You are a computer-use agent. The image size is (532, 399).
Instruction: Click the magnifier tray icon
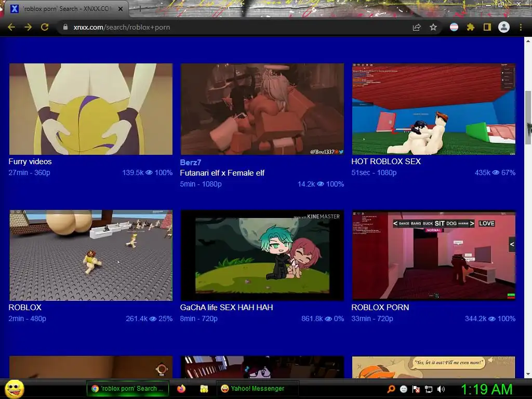click(391, 389)
